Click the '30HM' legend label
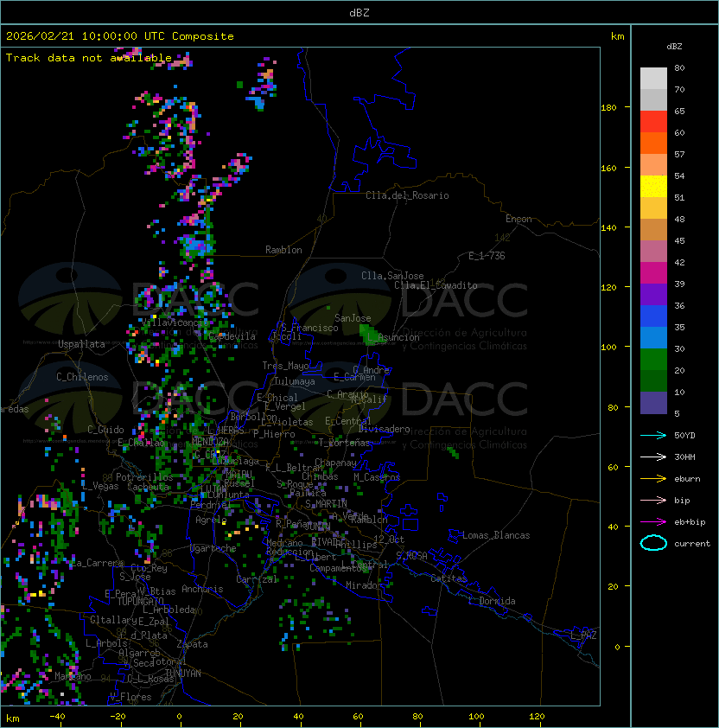Image resolution: width=719 pixels, height=728 pixels. [x=684, y=457]
